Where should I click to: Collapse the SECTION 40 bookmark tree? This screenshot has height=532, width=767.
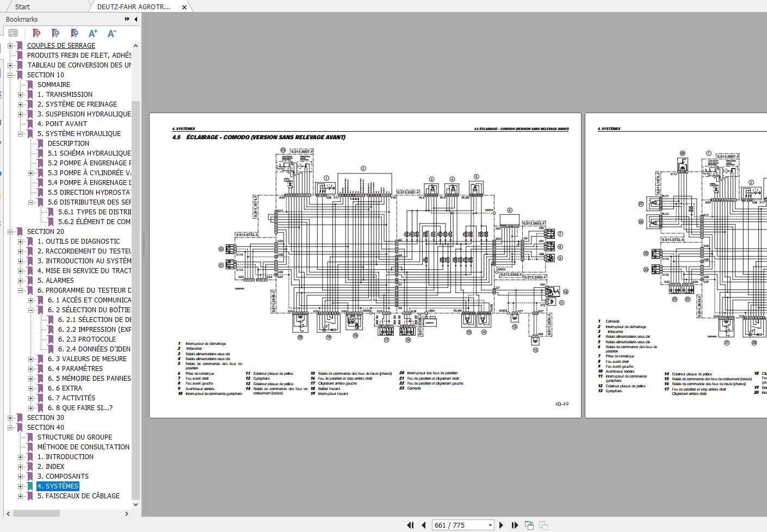point(10,428)
